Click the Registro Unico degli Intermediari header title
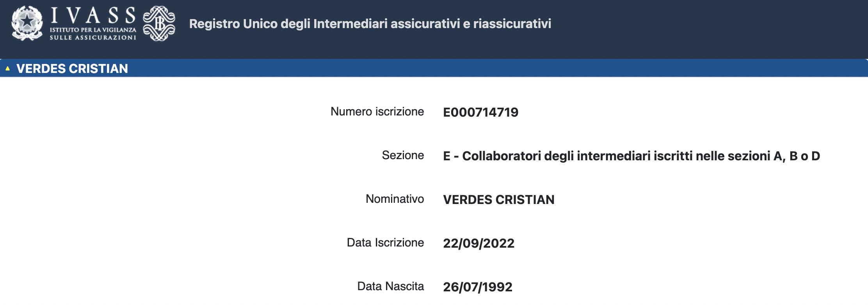 370,24
